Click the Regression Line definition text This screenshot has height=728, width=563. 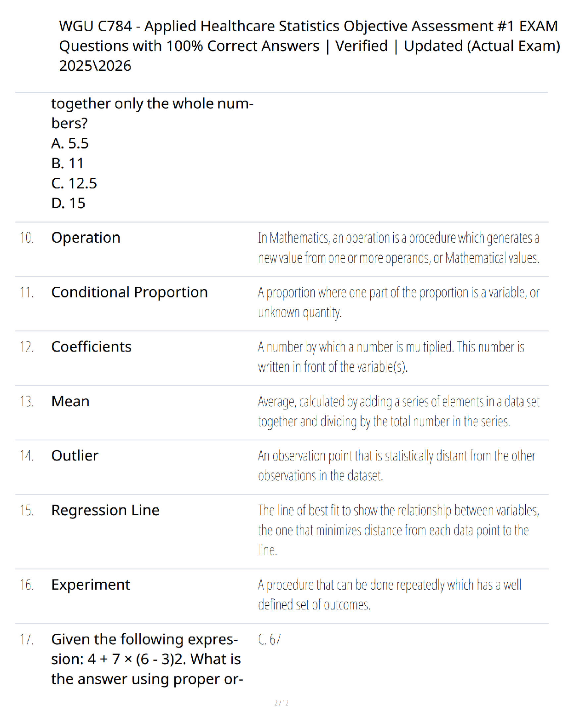coord(399,530)
